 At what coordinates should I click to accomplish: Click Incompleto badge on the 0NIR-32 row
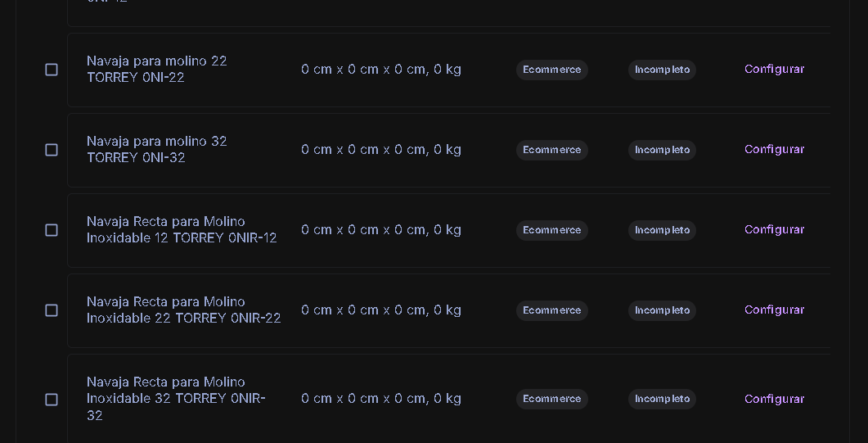(x=662, y=399)
